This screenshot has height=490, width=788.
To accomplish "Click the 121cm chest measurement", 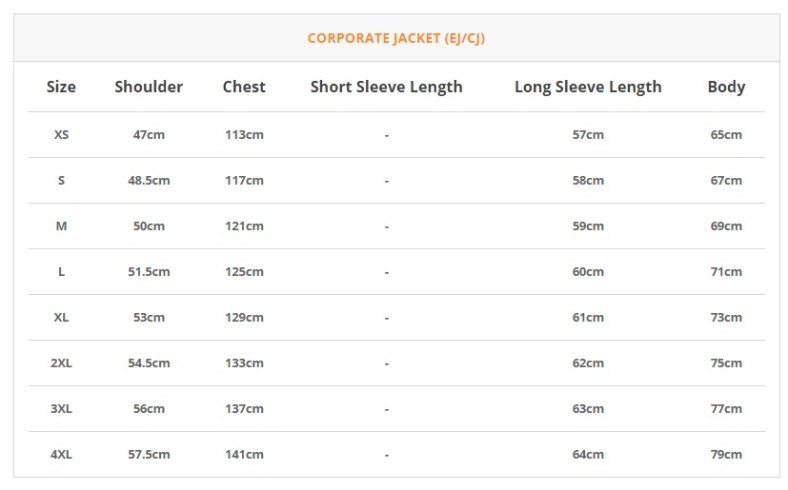I will (x=244, y=226).
